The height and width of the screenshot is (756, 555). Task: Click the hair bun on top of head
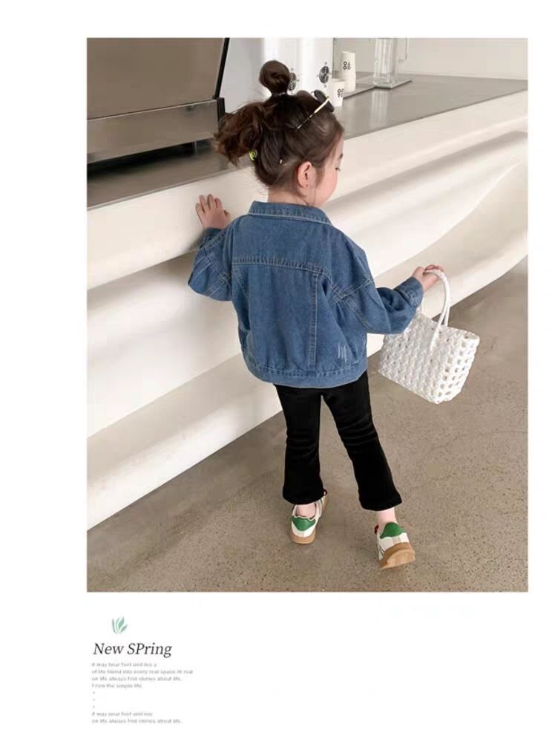(x=274, y=77)
